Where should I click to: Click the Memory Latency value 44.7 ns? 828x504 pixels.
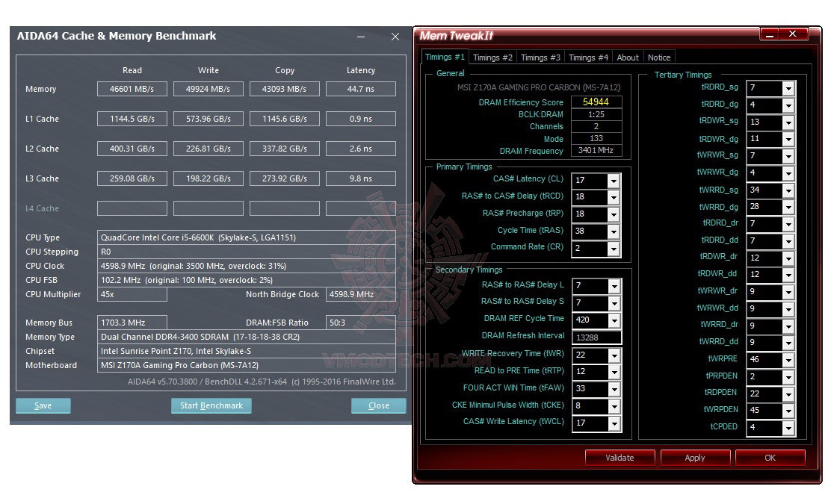(361, 89)
